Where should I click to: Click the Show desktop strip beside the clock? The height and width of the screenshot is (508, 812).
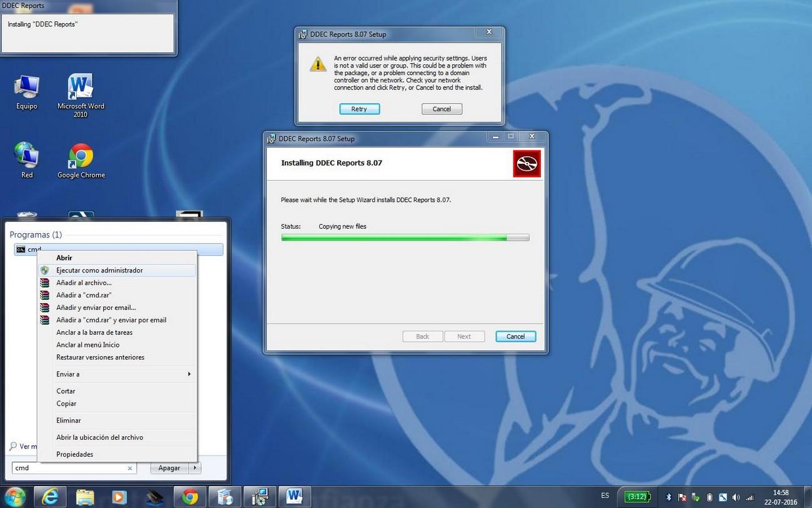pos(808,497)
